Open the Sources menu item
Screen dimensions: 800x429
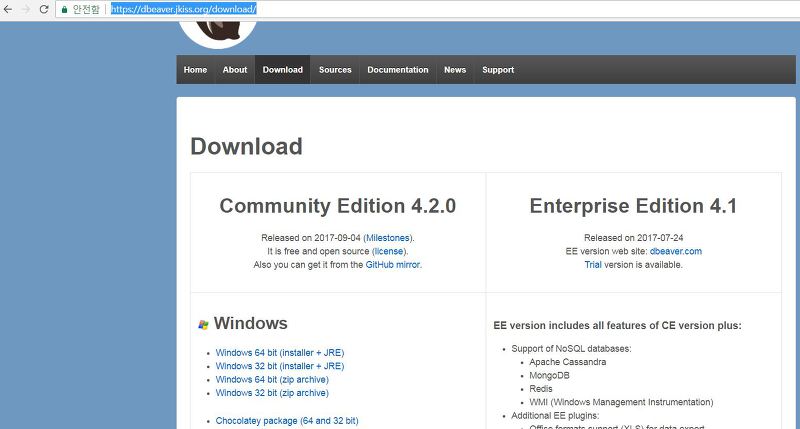335,70
